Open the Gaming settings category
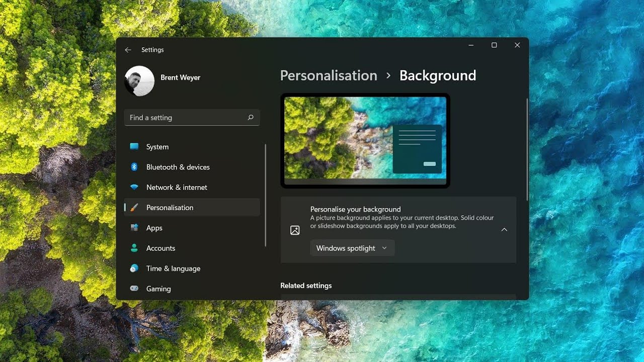 tap(192, 289)
